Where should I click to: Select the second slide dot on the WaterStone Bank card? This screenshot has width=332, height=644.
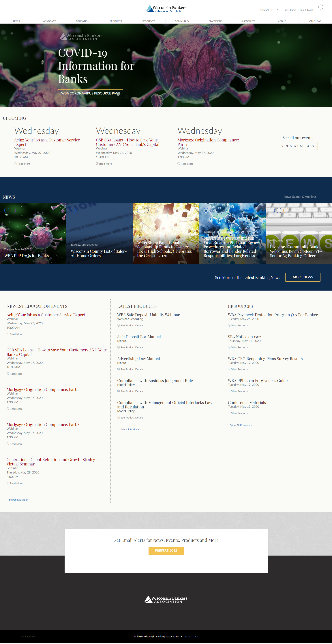pos(147,211)
